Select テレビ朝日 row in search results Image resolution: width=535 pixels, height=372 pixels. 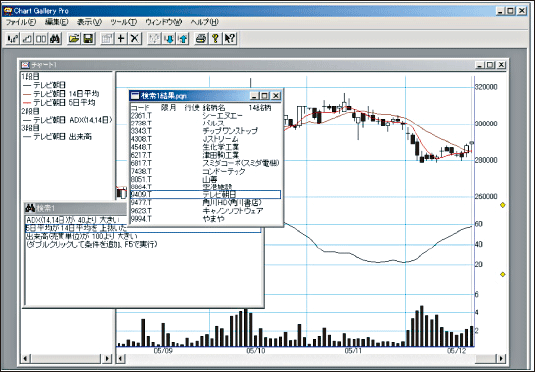pyautogui.click(x=205, y=195)
